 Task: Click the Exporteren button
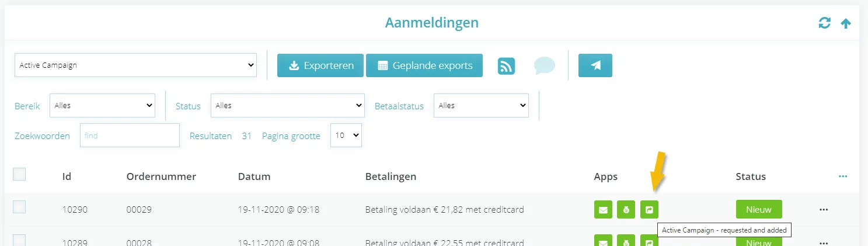[320, 65]
